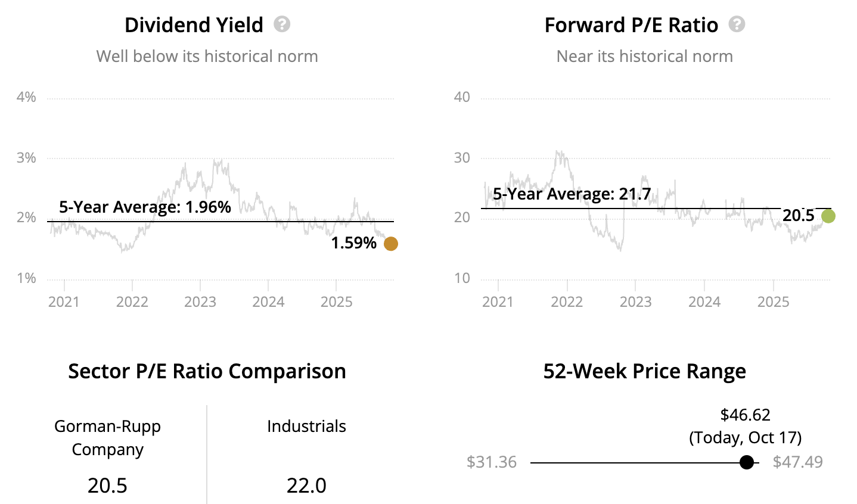Click the black marker on 52-week price range
This screenshot has width=857, height=504.
point(746,462)
